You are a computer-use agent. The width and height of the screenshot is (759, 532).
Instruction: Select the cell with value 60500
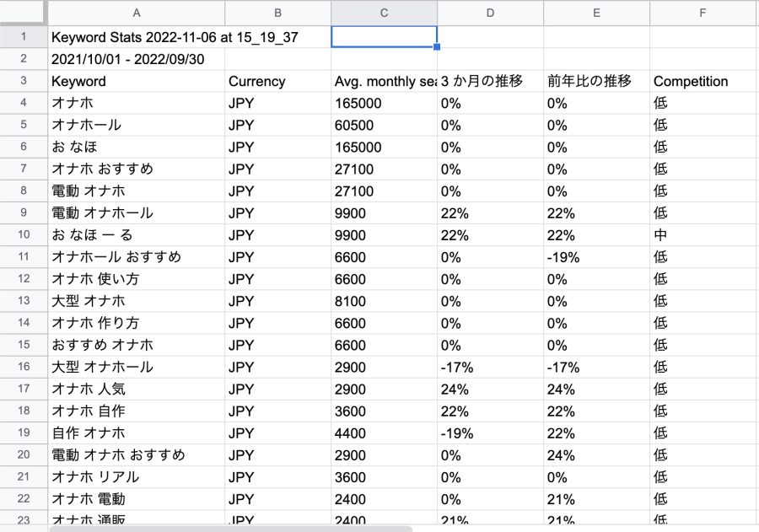tap(385, 125)
